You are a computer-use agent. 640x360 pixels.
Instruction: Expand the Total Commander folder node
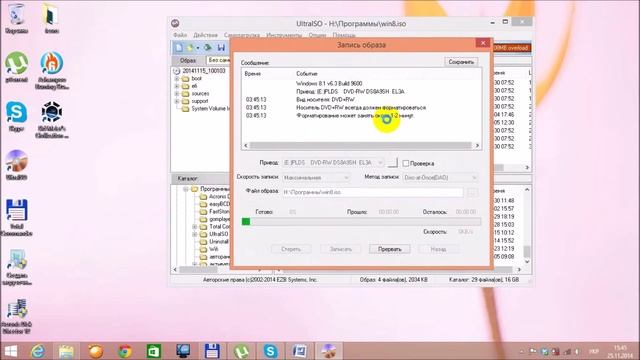tap(195, 227)
